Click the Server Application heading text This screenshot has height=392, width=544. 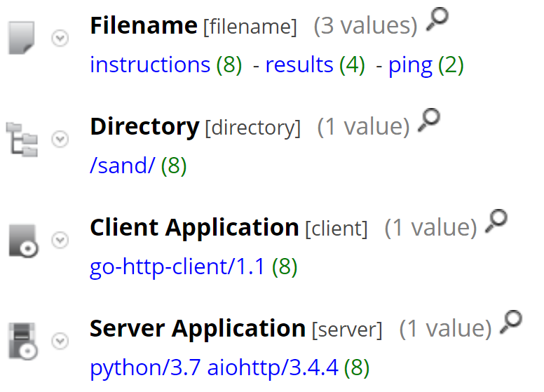tap(198, 328)
